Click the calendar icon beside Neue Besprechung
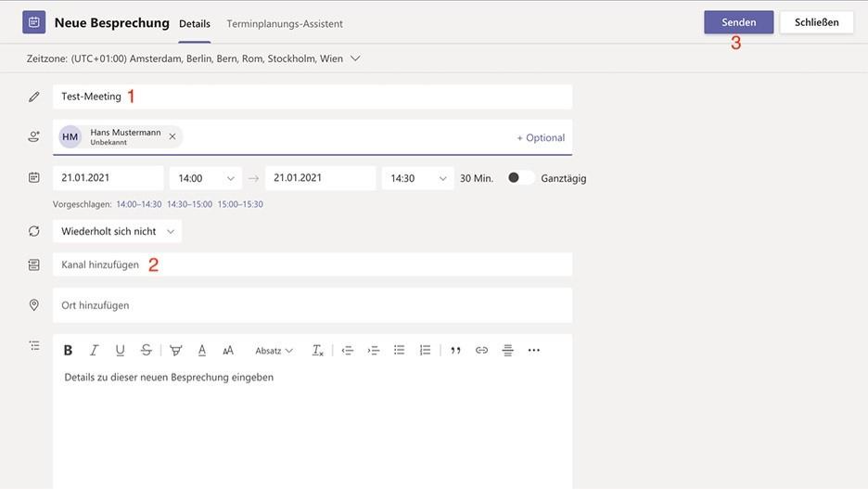Viewport: 868px width, 490px height. click(x=33, y=22)
